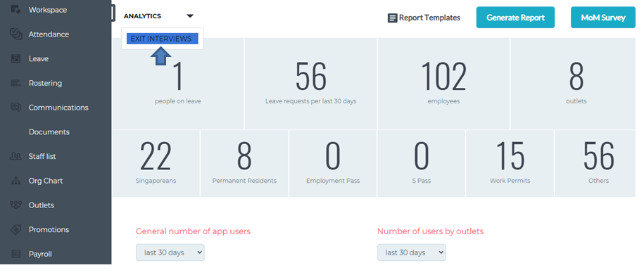Viewport: 644px width, 270px height.
Task: Click the Report Templates document icon
Action: point(393,18)
